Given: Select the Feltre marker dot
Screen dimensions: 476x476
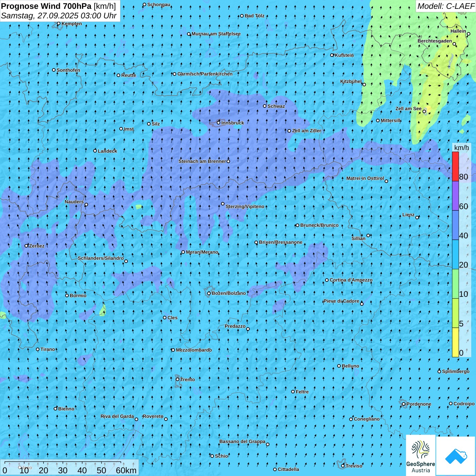Looking at the screenshot, I should [x=293, y=392].
